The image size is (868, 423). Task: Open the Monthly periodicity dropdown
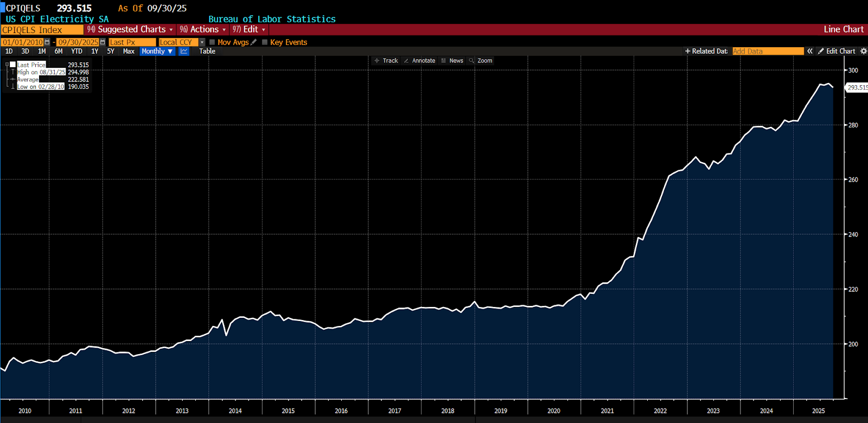click(157, 51)
